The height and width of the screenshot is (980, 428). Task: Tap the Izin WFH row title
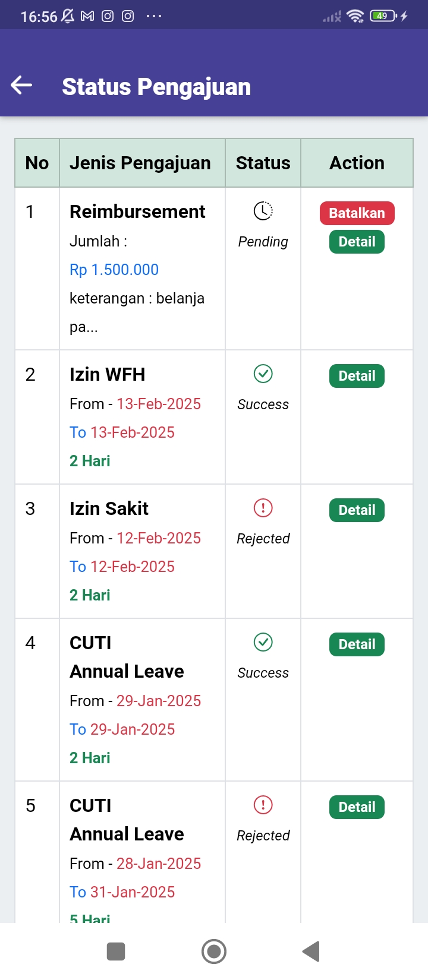108,374
